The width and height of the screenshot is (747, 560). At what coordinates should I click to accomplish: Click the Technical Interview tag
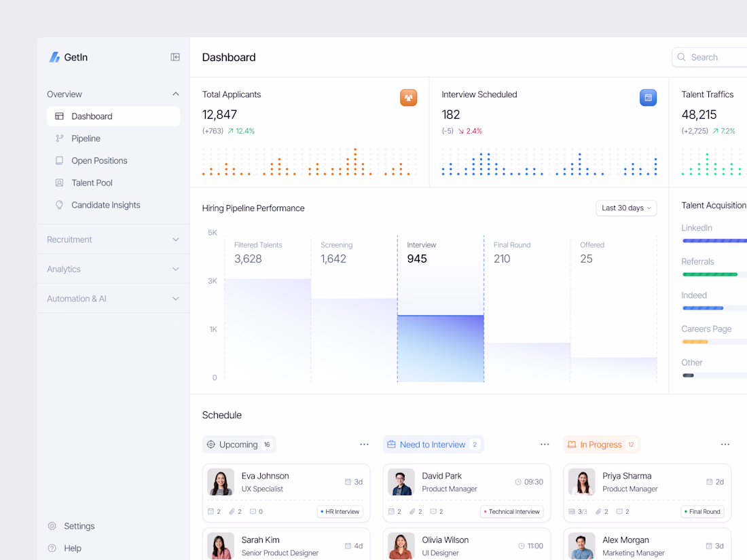coord(512,511)
